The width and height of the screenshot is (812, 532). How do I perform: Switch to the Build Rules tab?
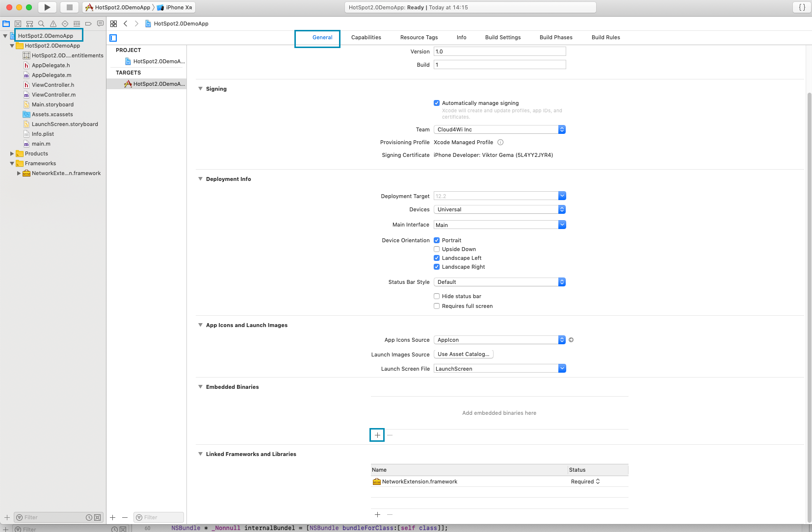point(606,37)
